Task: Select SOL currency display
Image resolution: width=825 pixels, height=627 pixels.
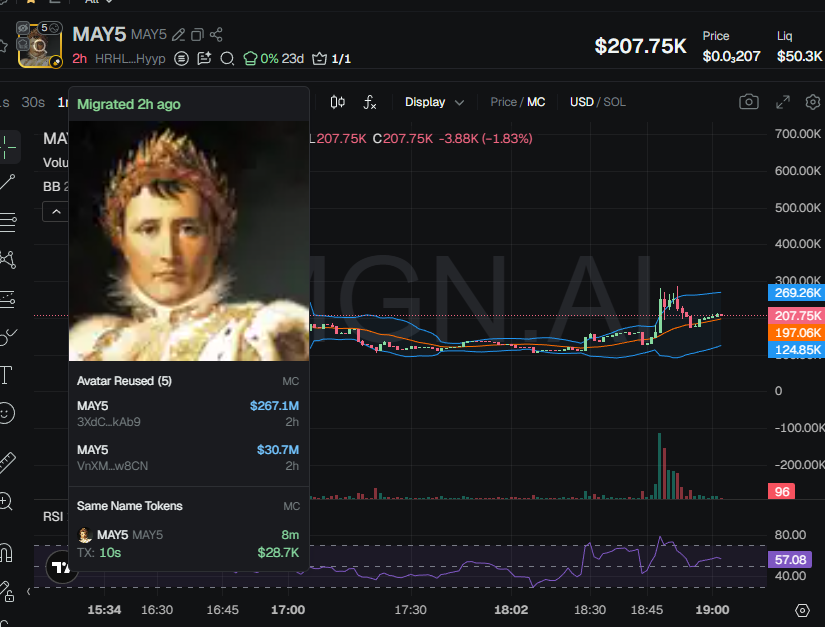Action: pyautogui.click(x=615, y=102)
